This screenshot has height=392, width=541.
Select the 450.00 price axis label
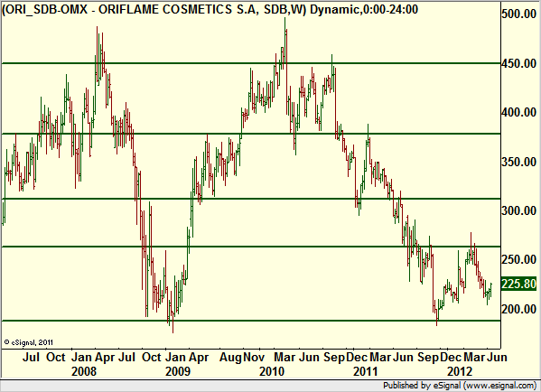518,63
